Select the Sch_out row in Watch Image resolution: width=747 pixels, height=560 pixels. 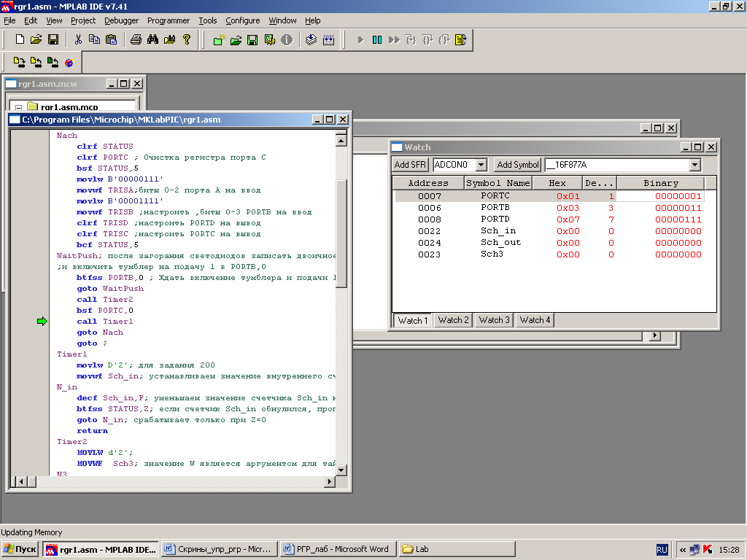(x=549, y=242)
